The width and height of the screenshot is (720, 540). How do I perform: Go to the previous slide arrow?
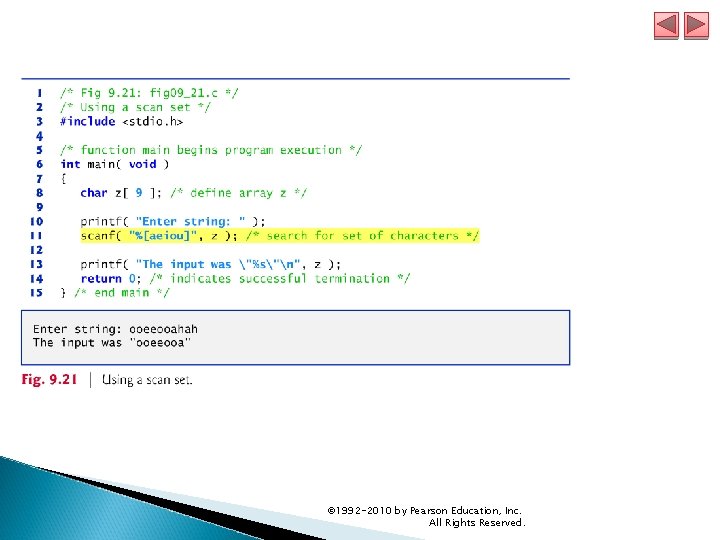(x=666, y=25)
